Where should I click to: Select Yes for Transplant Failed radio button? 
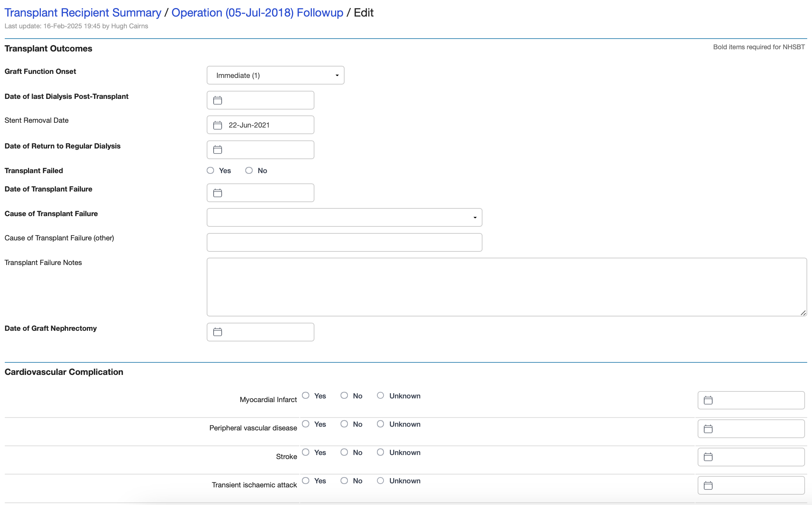(x=210, y=171)
